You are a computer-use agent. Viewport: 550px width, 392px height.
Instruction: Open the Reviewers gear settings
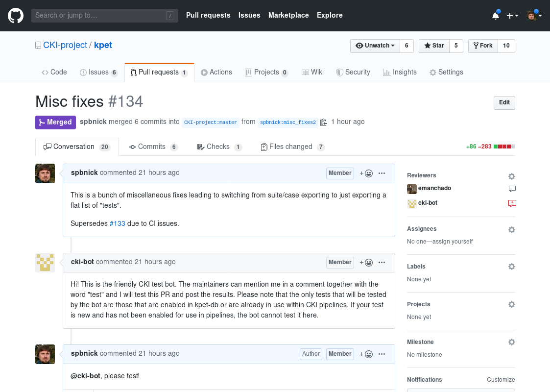[x=512, y=176]
